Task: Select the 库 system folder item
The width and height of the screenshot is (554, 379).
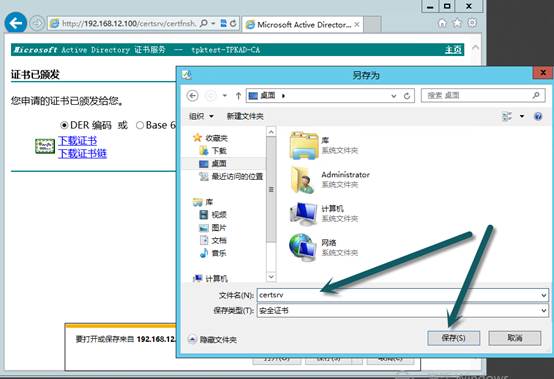Action: (x=324, y=145)
